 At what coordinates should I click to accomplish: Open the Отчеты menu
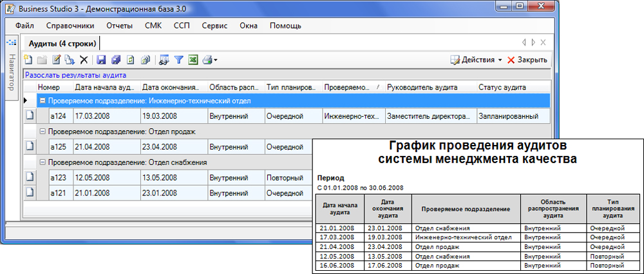[121, 26]
